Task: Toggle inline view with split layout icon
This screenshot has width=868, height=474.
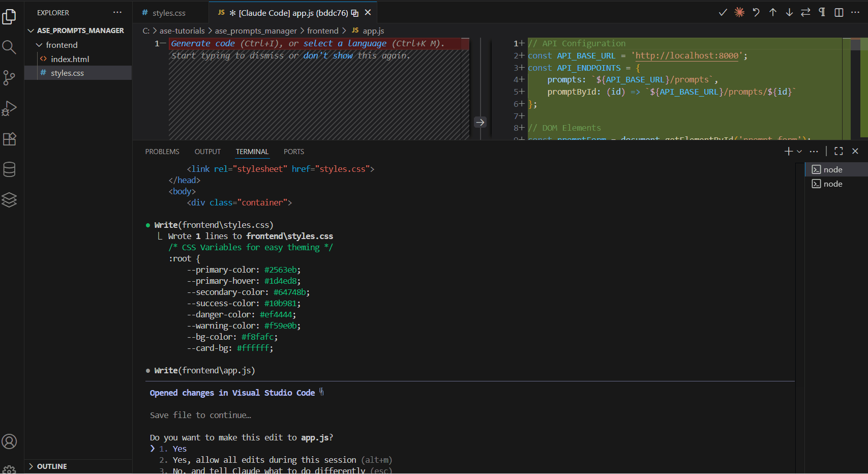Action: click(x=839, y=12)
